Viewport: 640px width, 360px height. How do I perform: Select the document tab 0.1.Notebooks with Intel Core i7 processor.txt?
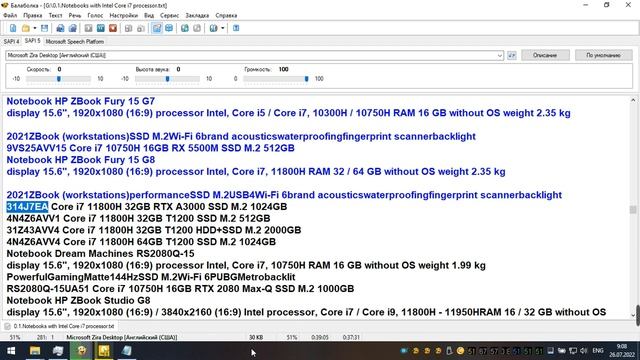(x=60, y=326)
